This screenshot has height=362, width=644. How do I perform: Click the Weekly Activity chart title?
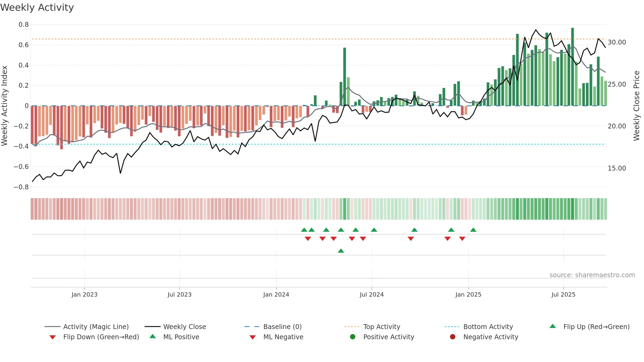(37, 8)
